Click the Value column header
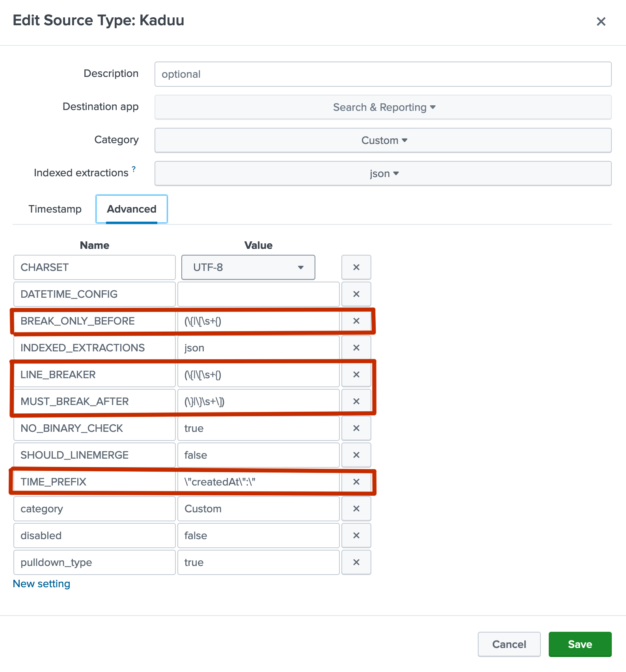The width and height of the screenshot is (626, 672). click(x=259, y=245)
